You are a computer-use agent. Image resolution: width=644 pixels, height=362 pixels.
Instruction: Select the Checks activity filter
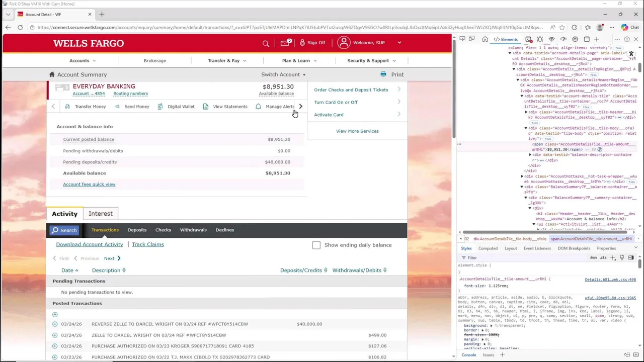pos(163,230)
